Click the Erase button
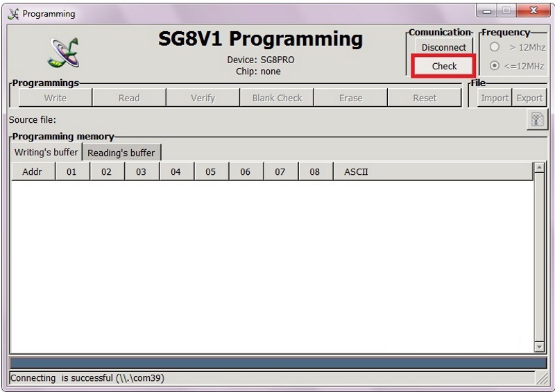This screenshot has width=555, height=392. [x=351, y=98]
